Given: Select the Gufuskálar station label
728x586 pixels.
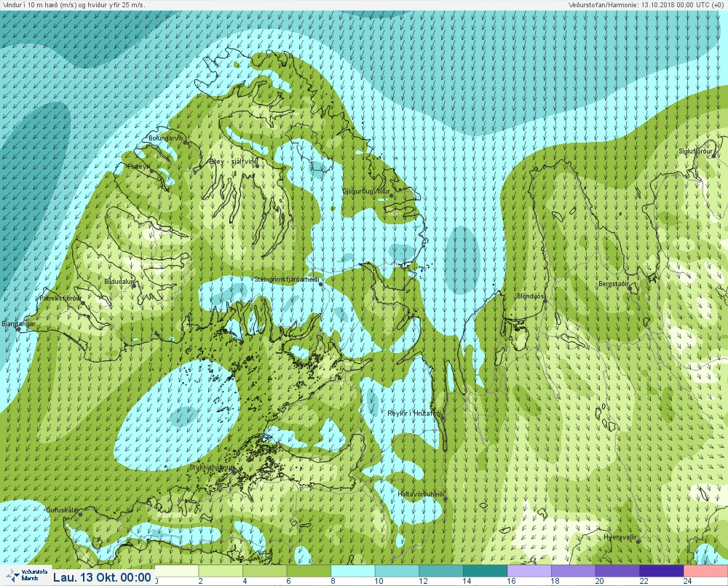Looking at the screenshot, I should (x=63, y=510).
